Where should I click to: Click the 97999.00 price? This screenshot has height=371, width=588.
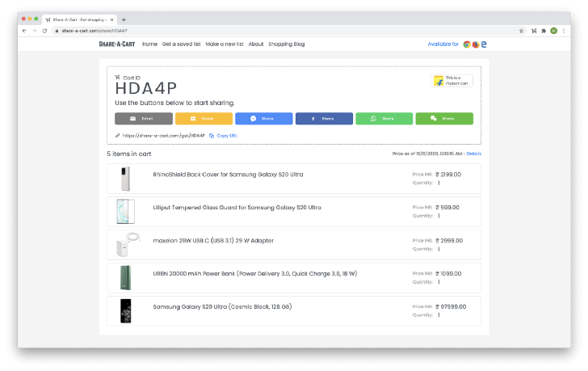point(451,307)
